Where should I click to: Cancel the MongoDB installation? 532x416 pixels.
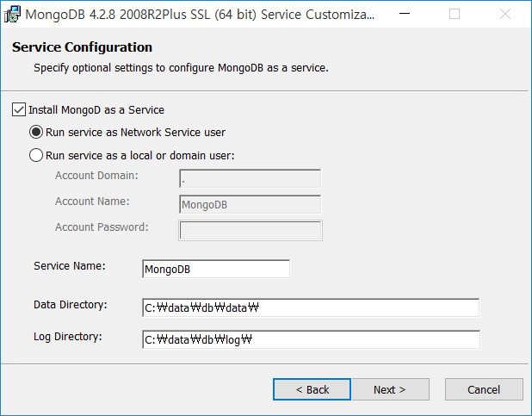[484, 389]
